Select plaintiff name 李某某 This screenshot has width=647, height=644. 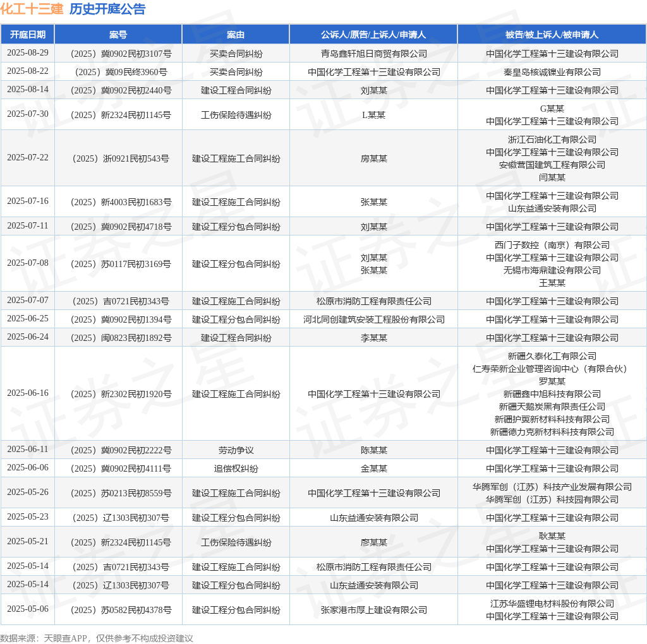point(374,338)
